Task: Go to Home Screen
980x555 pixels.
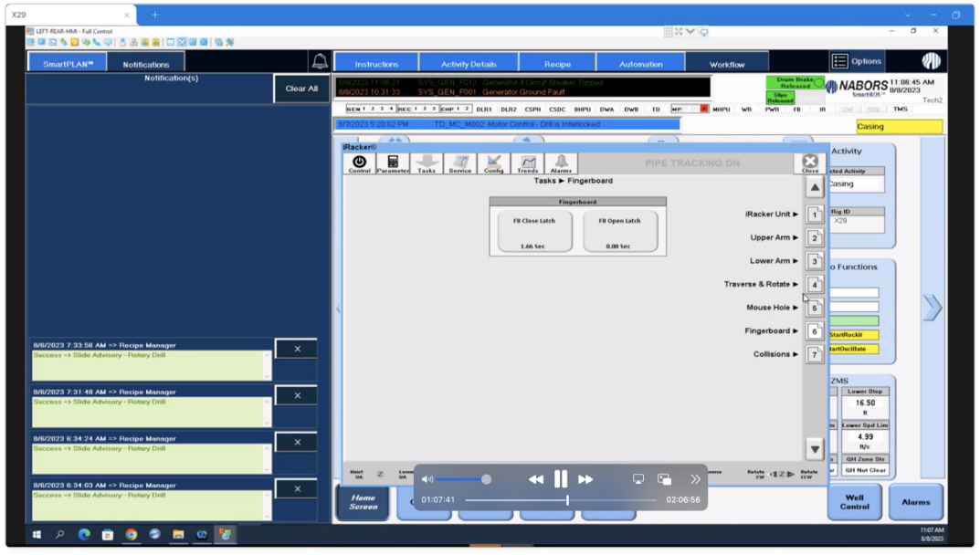Action: [364, 502]
